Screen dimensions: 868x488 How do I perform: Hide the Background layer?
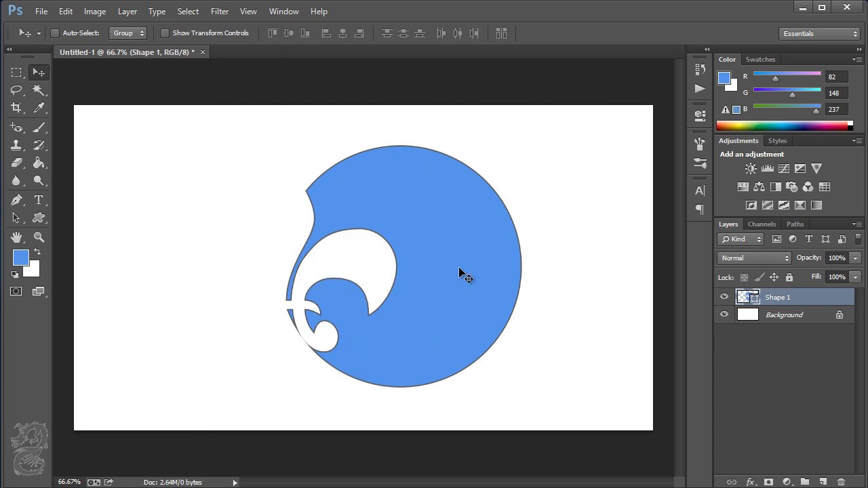point(724,314)
